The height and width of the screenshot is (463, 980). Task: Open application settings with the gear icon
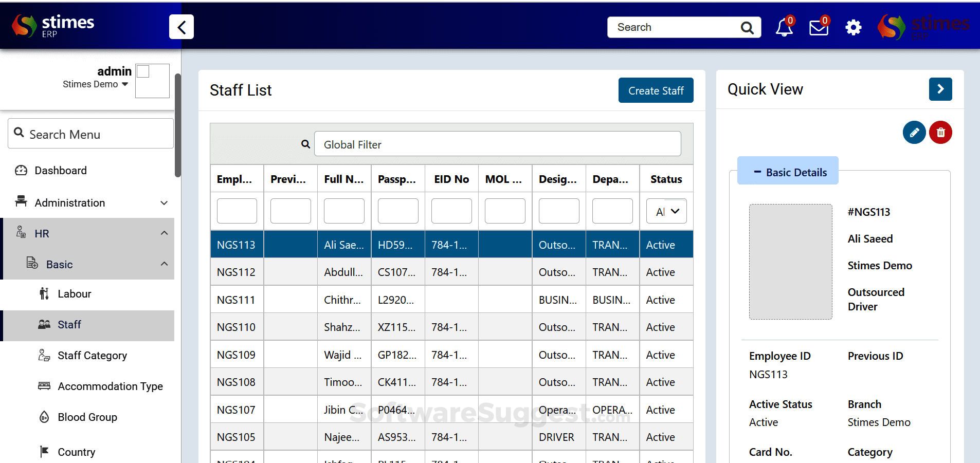point(852,27)
